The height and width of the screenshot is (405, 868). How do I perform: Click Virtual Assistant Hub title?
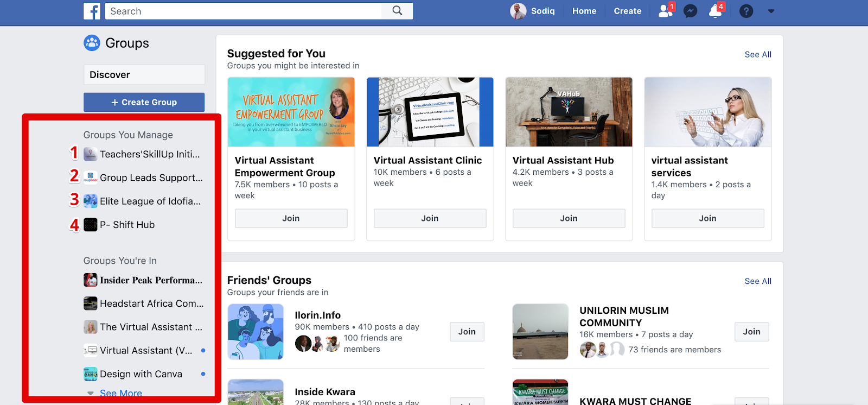(x=563, y=160)
